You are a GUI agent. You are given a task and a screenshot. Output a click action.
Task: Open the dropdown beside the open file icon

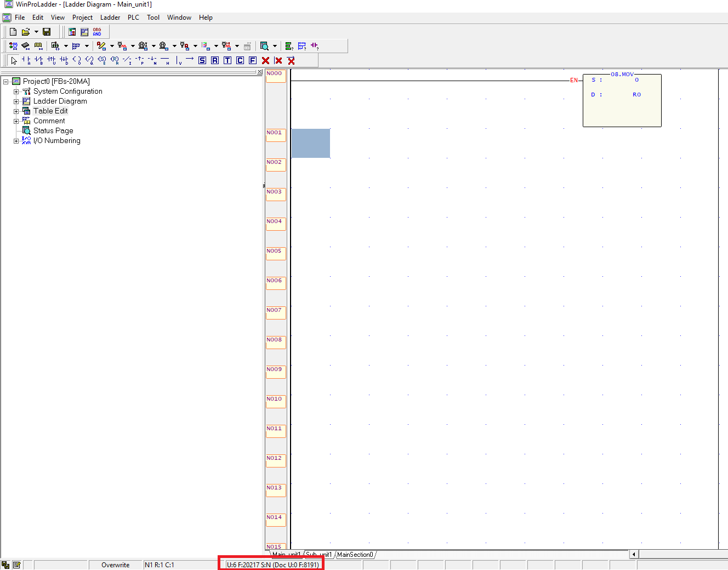point(36,31)
